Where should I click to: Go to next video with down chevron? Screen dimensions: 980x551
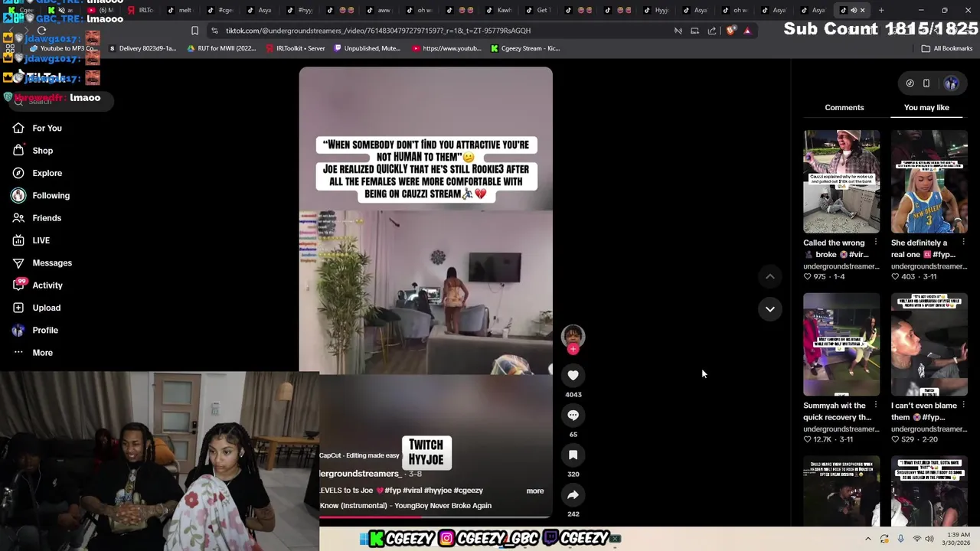[770, 309]
